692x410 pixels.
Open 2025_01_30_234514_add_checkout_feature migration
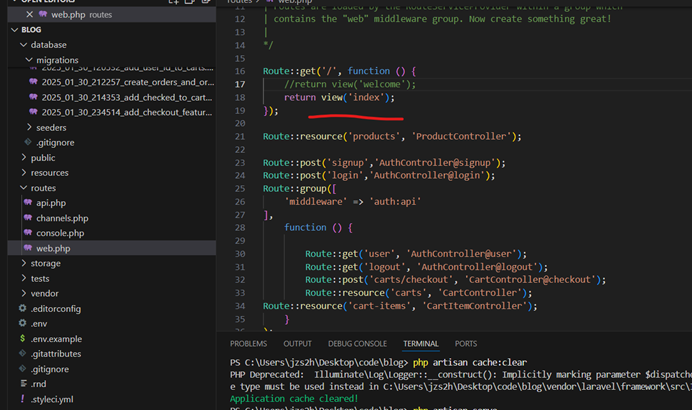(127, 113)
